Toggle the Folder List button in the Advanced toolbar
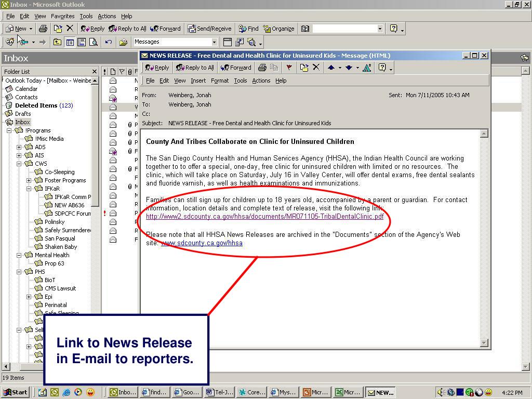The height and width of the screenshot is (399, 532). [x=70, y=42]
